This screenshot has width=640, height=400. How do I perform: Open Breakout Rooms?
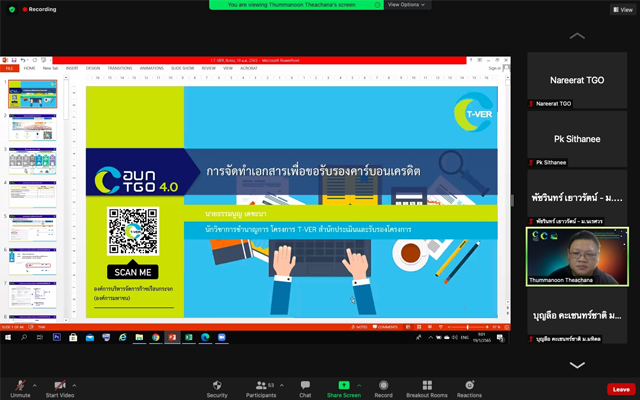(x=427, y=389)
